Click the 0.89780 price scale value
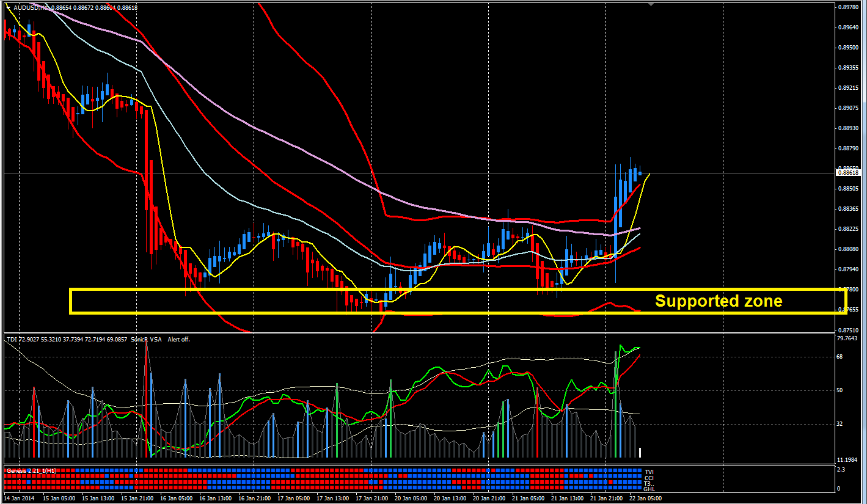The height and width of the screenshot is (504, 867). pyautogui.click(x=849, y=7)
